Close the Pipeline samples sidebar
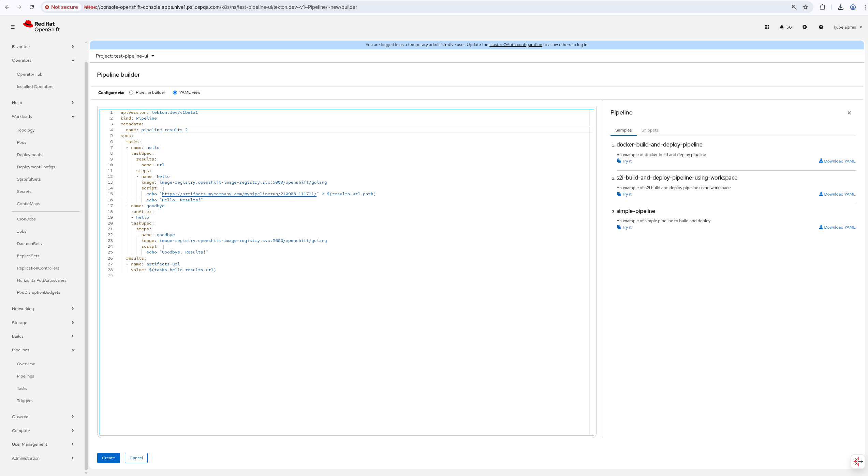Image resolution: width=868 pixels, height=476 pixels. 849,113
